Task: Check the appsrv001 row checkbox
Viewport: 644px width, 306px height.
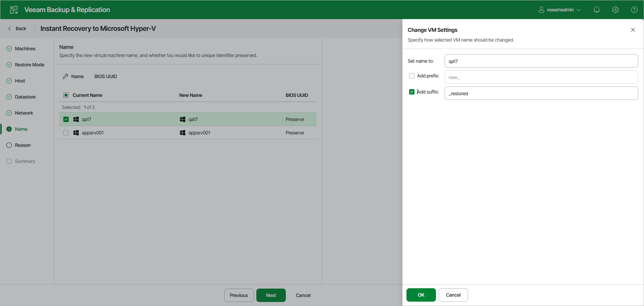Action: tap(66, 132)
